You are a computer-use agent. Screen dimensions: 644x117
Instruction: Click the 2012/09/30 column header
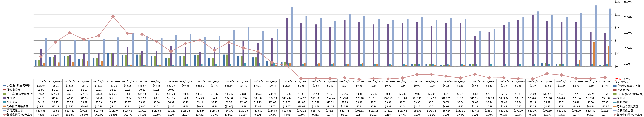113,82
